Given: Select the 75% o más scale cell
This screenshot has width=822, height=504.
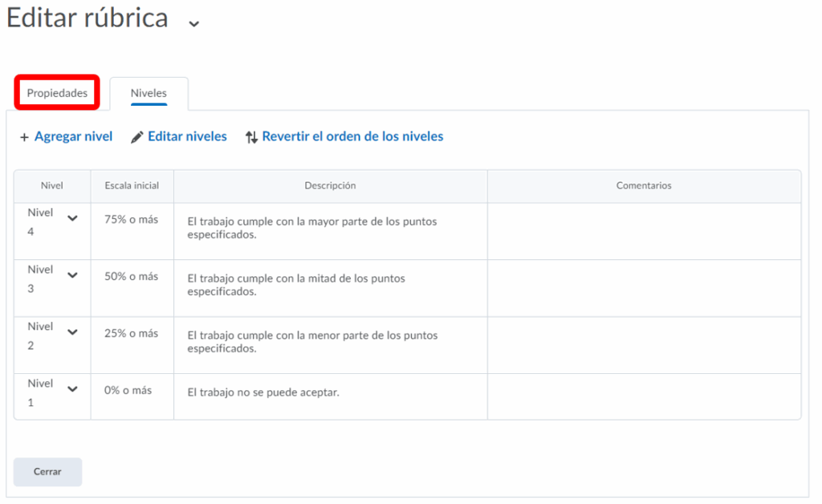Looking at the screenshot, I should [131, 219].
